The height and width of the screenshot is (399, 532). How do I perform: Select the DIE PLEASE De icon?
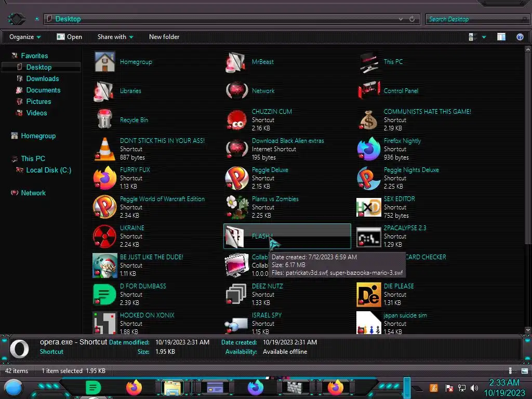point(369,295)
